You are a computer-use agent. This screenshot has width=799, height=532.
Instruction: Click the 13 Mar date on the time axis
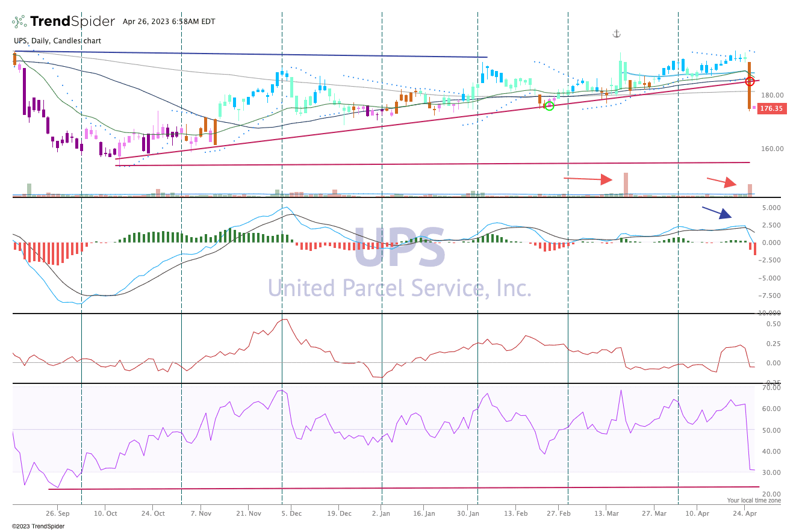(x=607, y=514)
